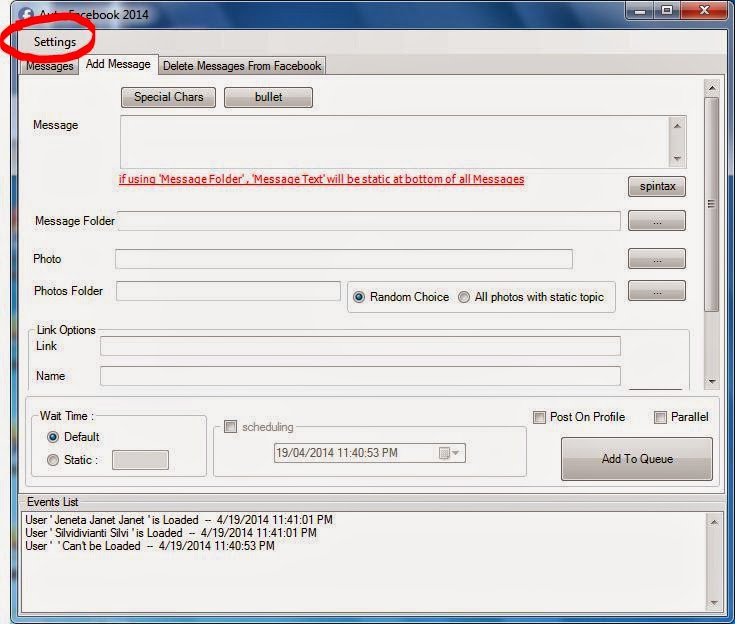
Task: Click the Link input field
Action: point(360,346)
